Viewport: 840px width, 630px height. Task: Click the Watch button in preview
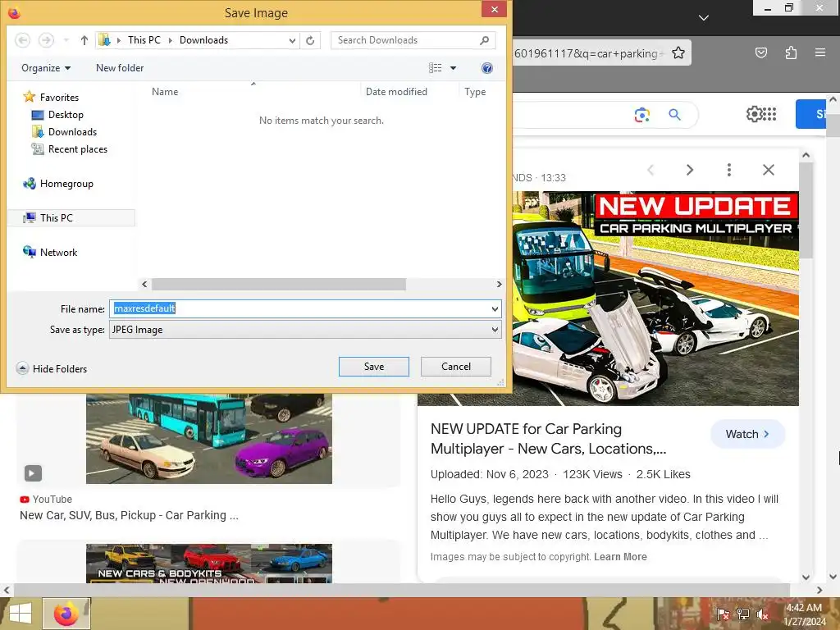[x=747, y=434]
